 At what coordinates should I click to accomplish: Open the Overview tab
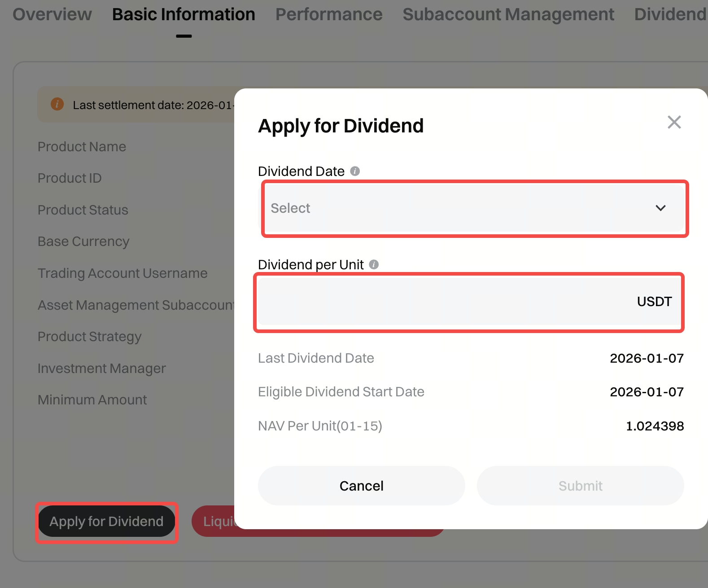[52, 14]
